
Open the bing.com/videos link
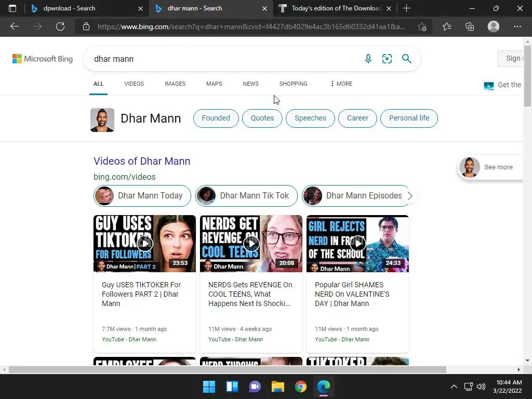[x=125, y=177]
